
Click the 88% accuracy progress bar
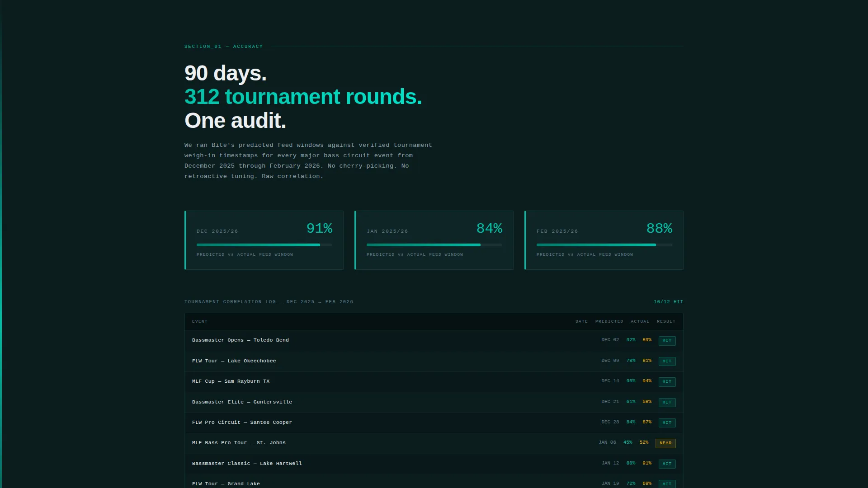tap(604, 245)
